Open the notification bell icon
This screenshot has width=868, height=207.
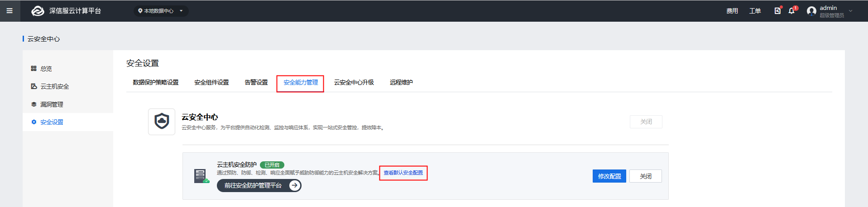tap(792, 10)
